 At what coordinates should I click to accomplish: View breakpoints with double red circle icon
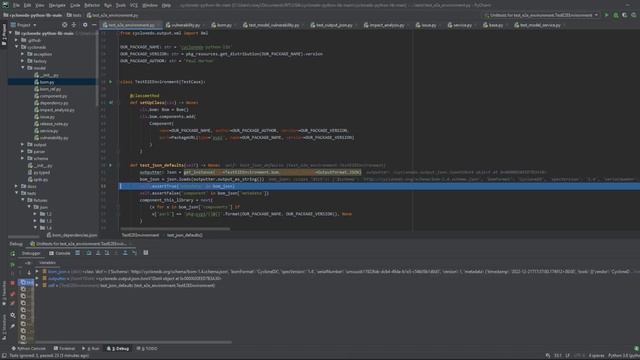[13, 294]
